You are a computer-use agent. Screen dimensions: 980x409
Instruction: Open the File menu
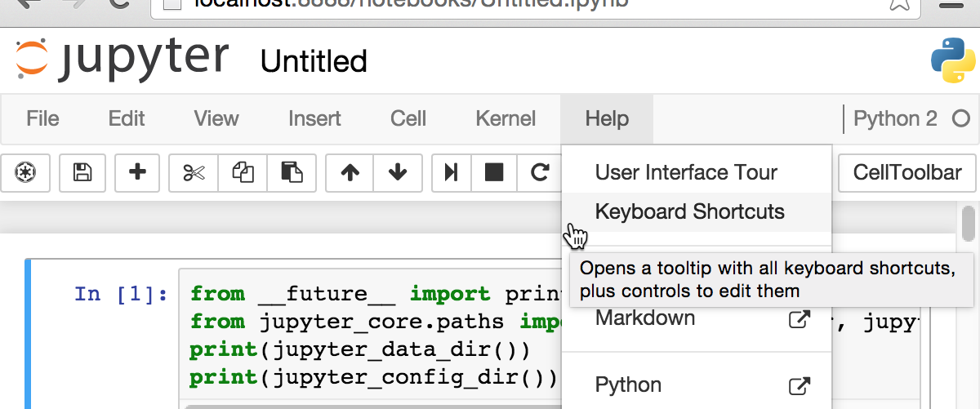coord(42,118)
